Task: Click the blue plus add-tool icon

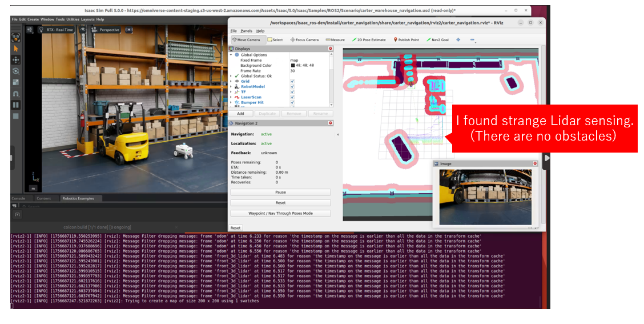Action: (458, 40)
